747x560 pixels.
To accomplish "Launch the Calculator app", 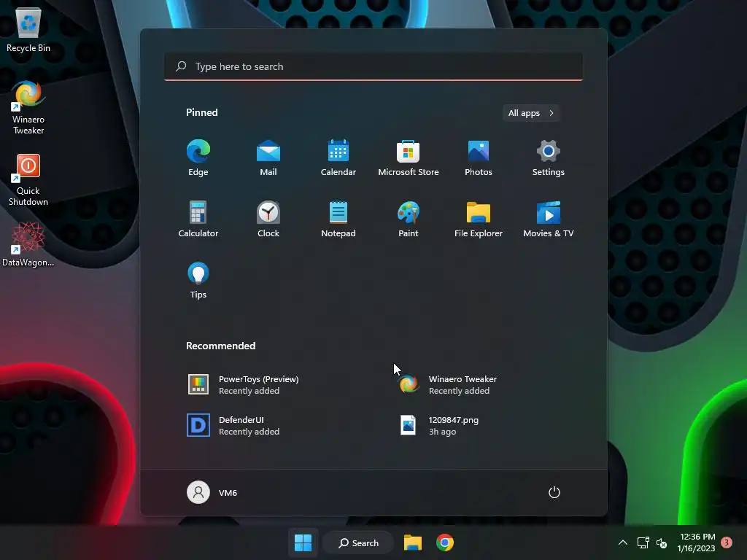I will pos(198,219).
